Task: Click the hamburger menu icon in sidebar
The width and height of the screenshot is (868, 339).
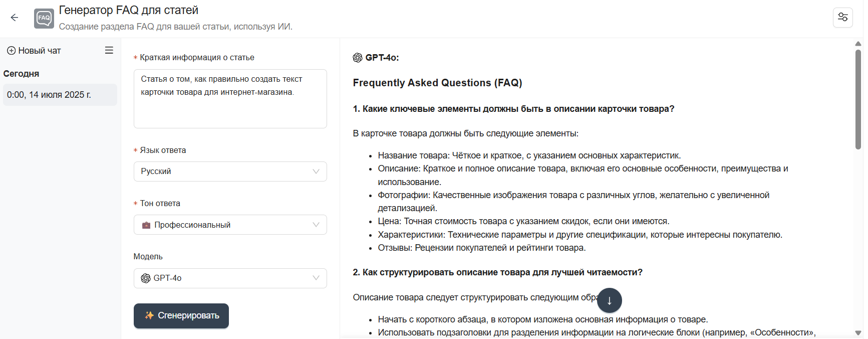Action: point(109,51)
